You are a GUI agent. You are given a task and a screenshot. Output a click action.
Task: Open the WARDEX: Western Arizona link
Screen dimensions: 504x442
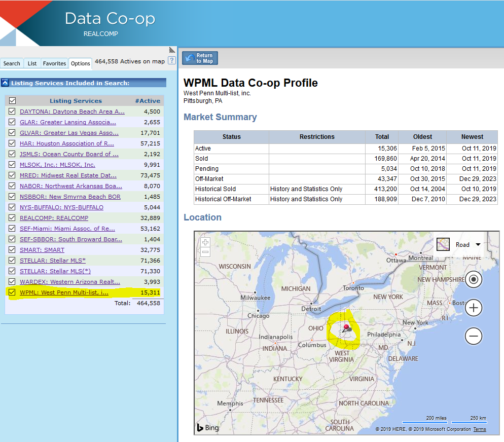pyautogui.click(x=70, y=282)
